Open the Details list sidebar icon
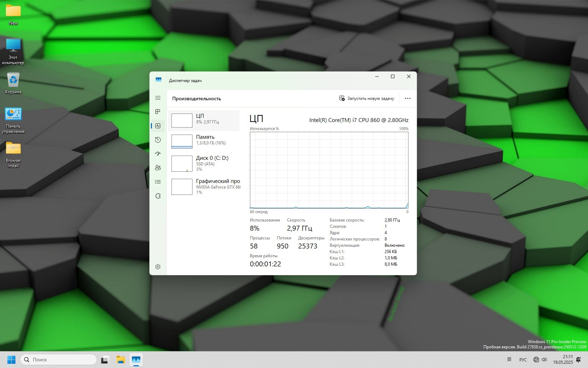588x368 pixels. pos(158,182)
